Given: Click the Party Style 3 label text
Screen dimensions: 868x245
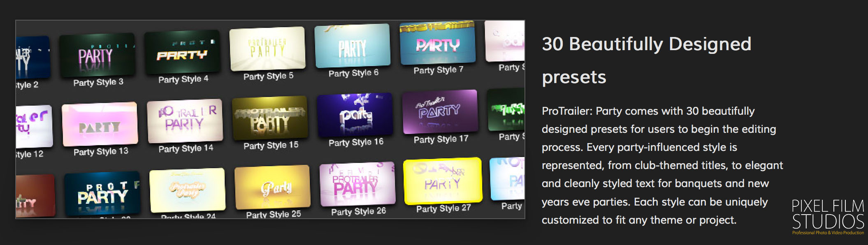Looking at the screenshot, I should click(98, 82).
